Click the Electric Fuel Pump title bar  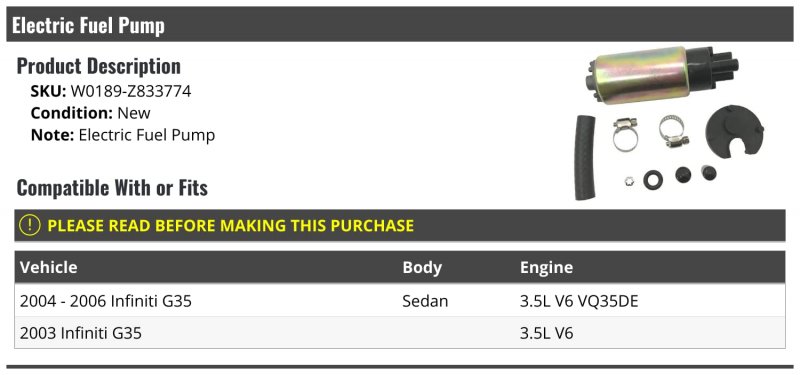point(399,24)
